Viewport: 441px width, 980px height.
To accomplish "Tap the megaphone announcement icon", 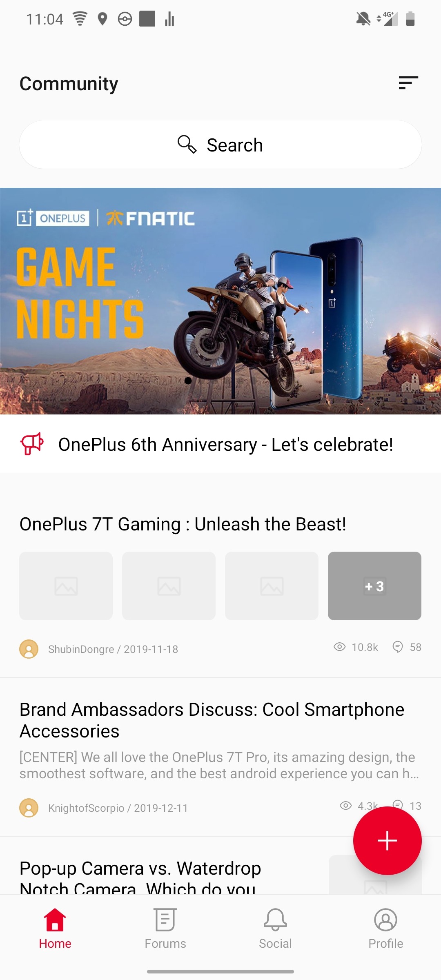I will pos(32,444).
